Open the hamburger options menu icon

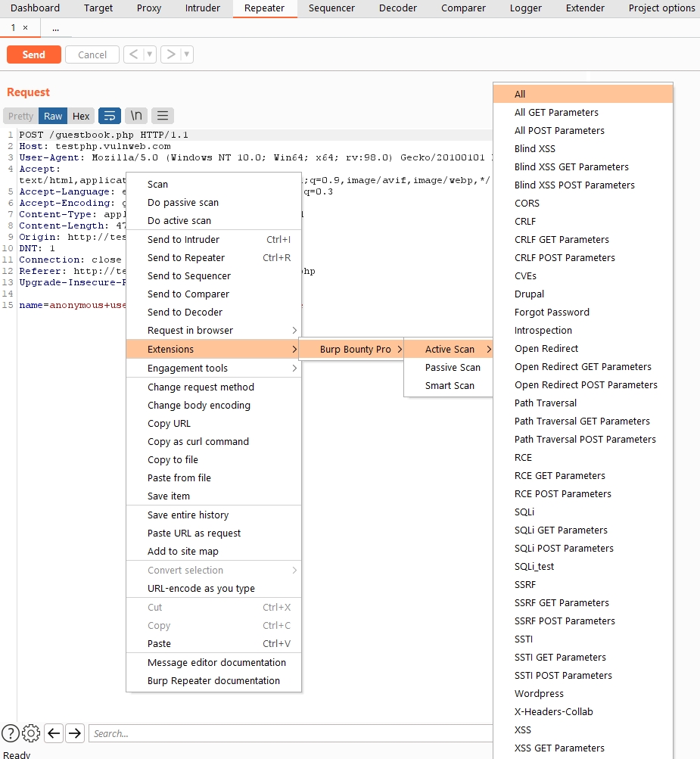pyautogui.click(x=163, y=116)
